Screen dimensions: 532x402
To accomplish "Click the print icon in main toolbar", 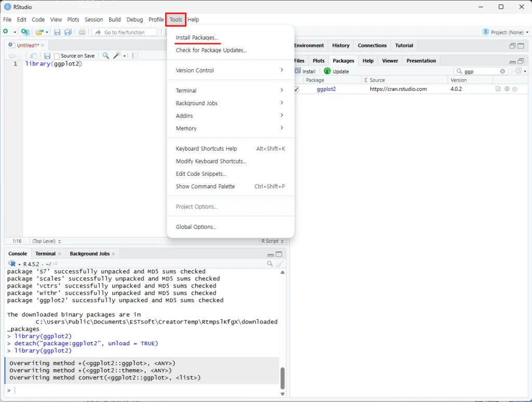I will 82,32.
